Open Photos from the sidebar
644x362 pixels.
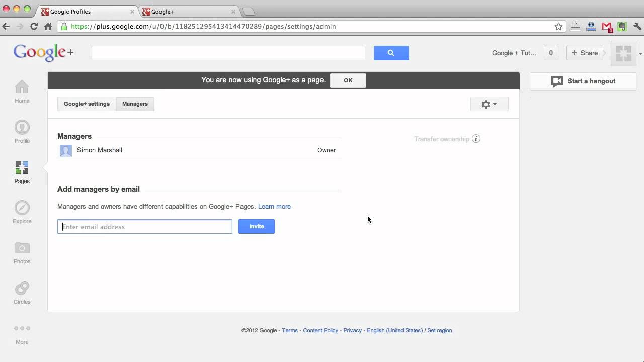(x=22, y=252)
